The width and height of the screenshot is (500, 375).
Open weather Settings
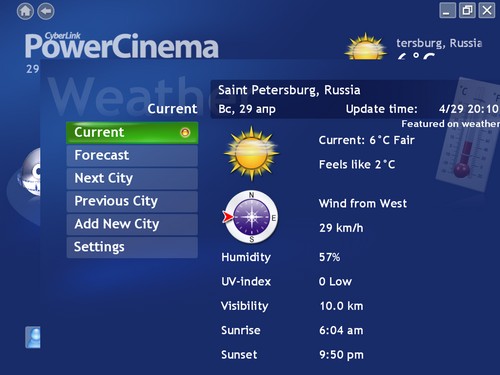(132, 248)
